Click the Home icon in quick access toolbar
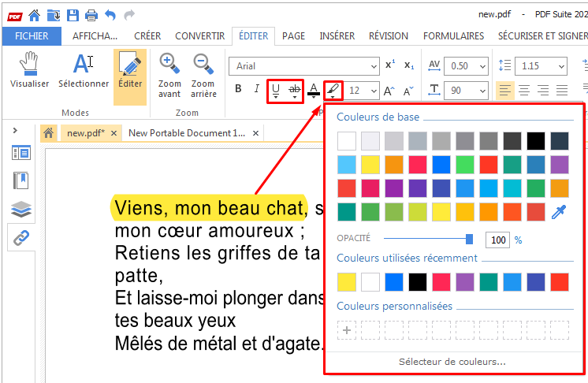This screenshot has height=383, width=588. [x=35, y=15]
